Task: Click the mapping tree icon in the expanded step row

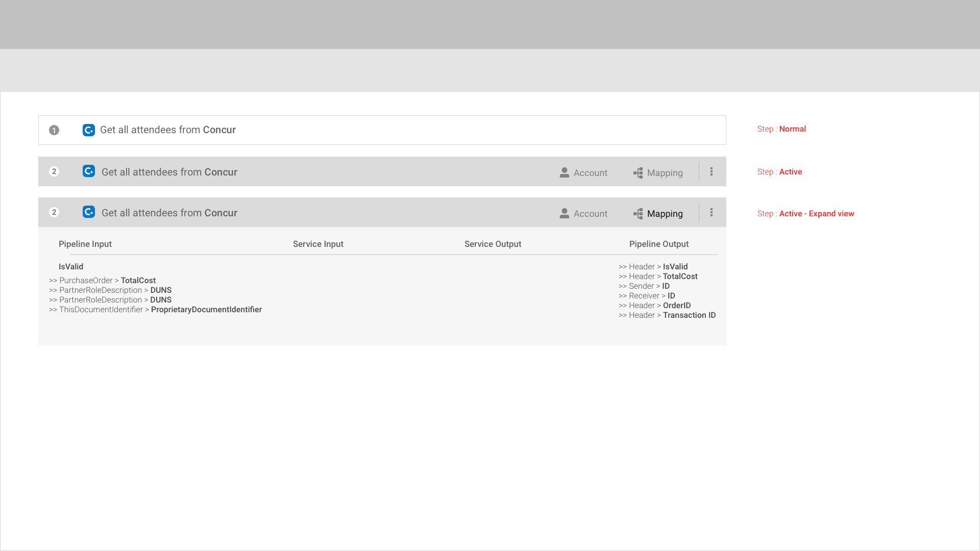Action: click(638, 214)
